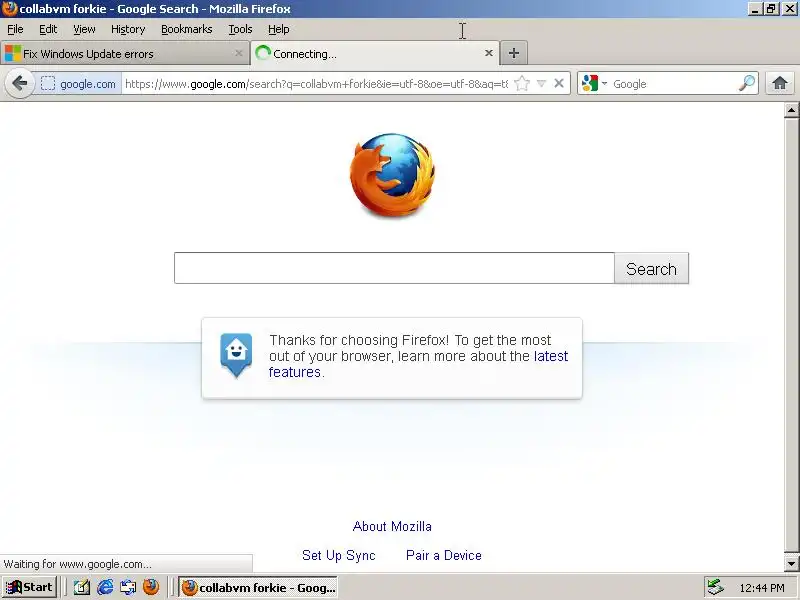
Task: Focus the page's main search box
Action: 394,268
